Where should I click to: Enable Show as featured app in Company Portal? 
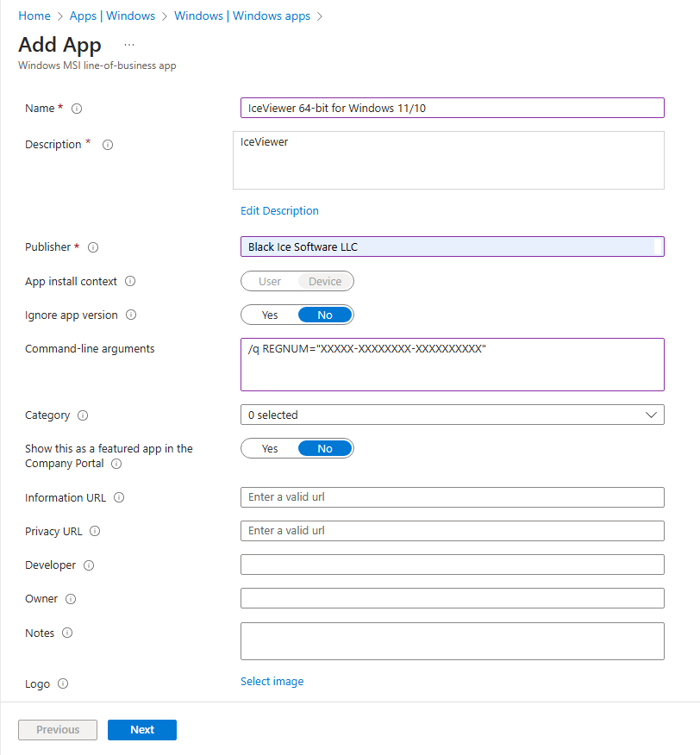pyautogui.click(x=269, y=448)
